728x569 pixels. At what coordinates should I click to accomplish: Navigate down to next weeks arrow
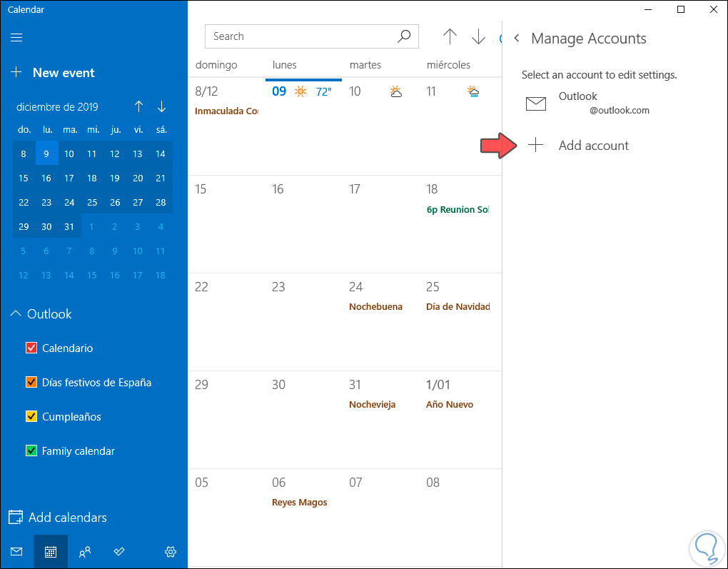tap(478, 36)
